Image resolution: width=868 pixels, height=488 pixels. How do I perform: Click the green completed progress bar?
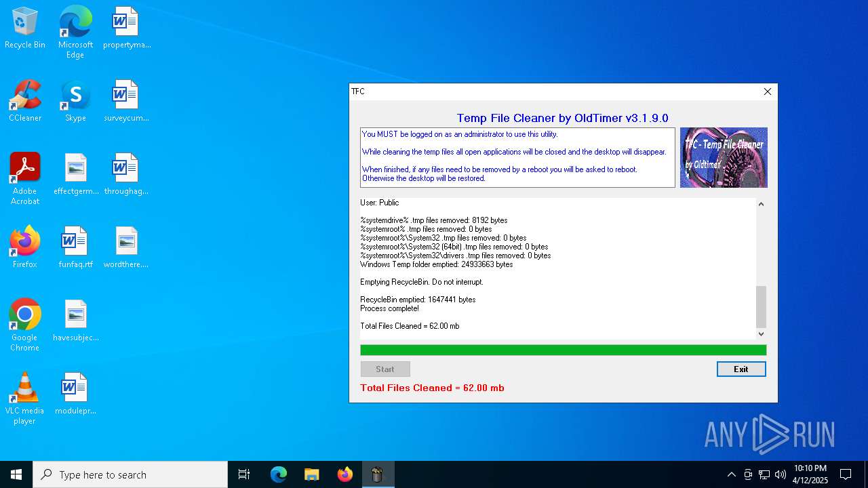564,350
